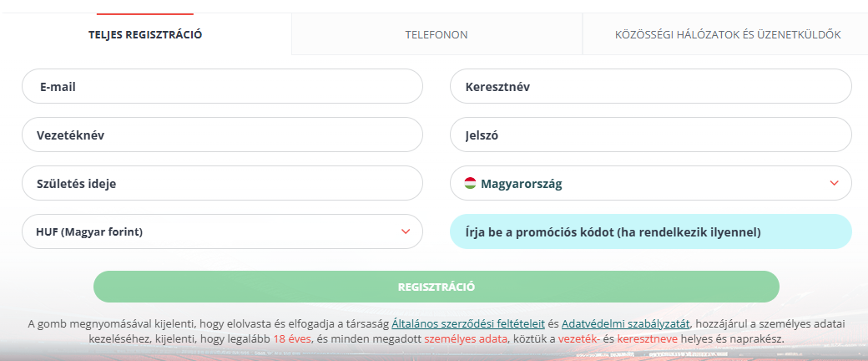The height and width of the screenshot is (361, 868).
Task: Click the red "18 éves" text
Action: pos(291,340)
